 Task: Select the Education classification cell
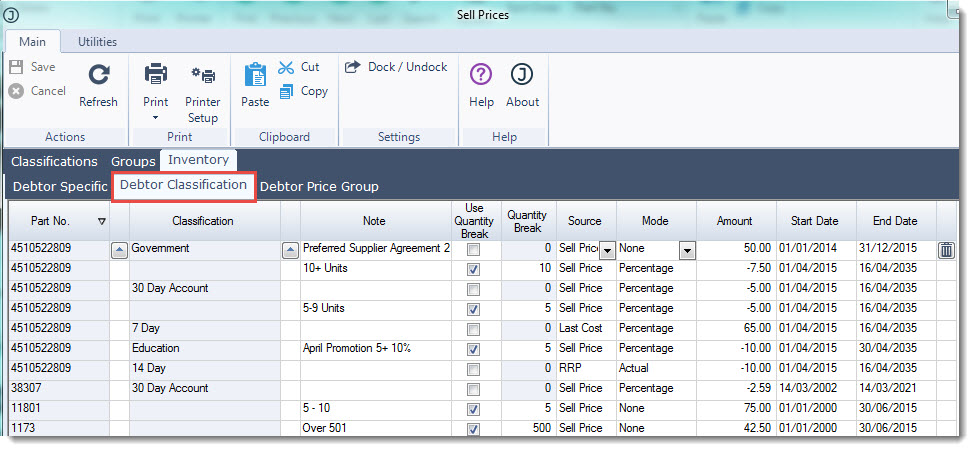(x=205, y=348)
